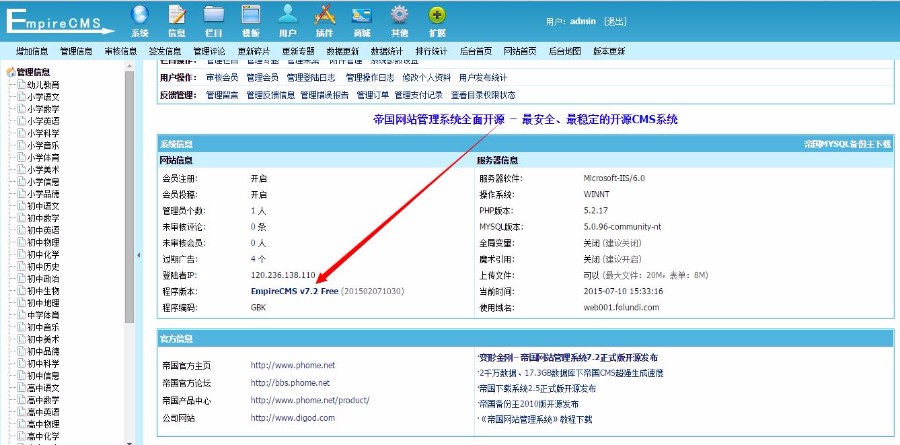Visit the http://www.phome.net link
This screenshot has width=900, height=445.
293,365
